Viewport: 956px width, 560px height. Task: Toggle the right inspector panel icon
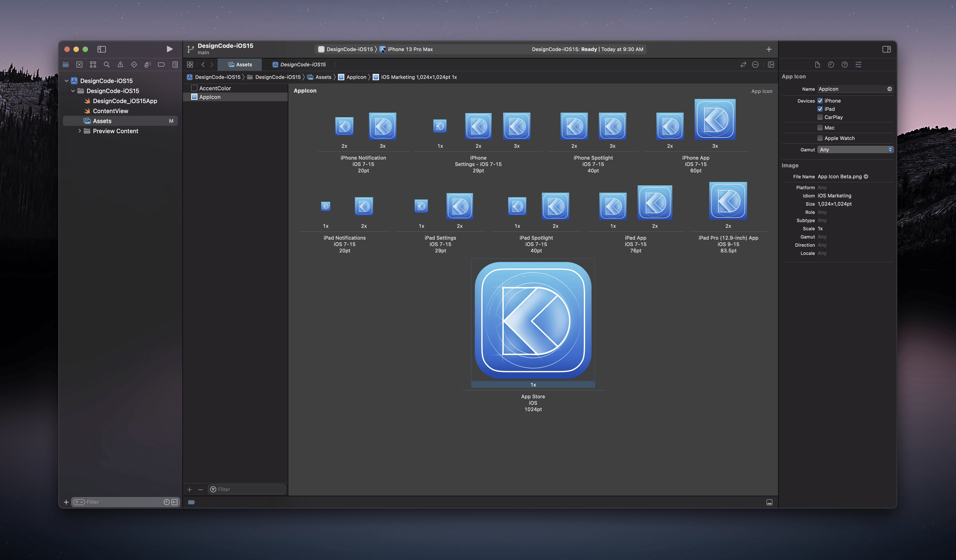(x=886, y=49)
